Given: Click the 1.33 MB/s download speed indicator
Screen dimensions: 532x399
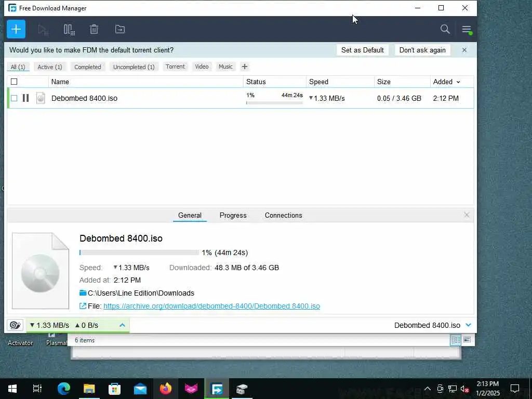Looking at the screenshot, I should coord(49,325).
